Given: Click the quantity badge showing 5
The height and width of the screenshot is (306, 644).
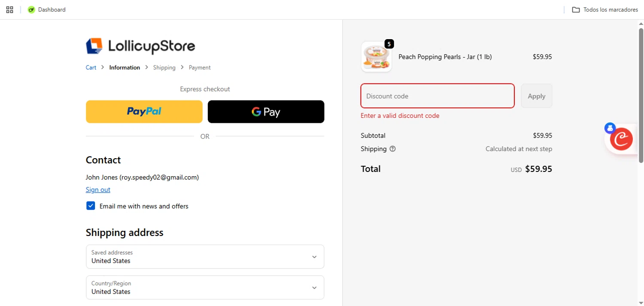Looking at the screenshot, I should coord(389,44).
